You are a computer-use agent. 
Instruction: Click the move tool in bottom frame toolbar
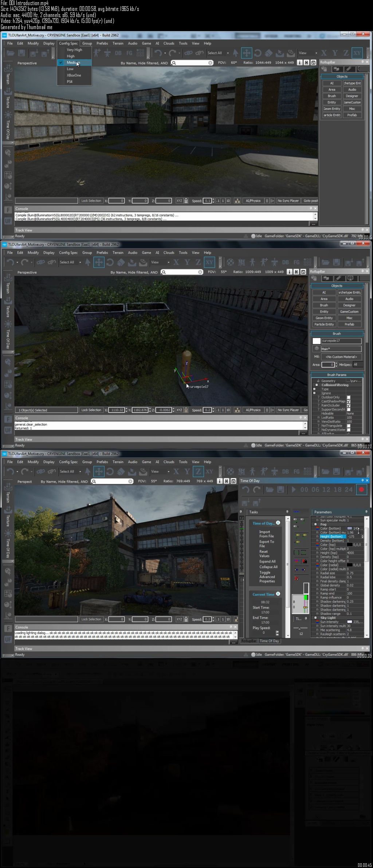pos(99,472)
